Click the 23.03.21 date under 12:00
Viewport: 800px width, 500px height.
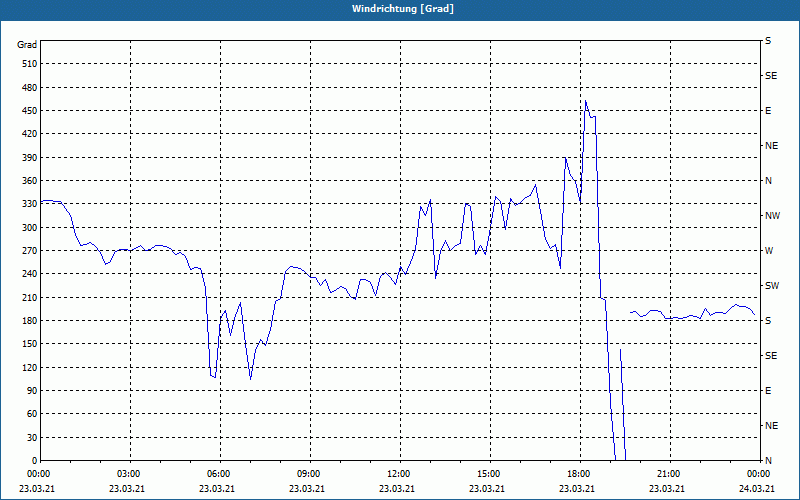397,489
